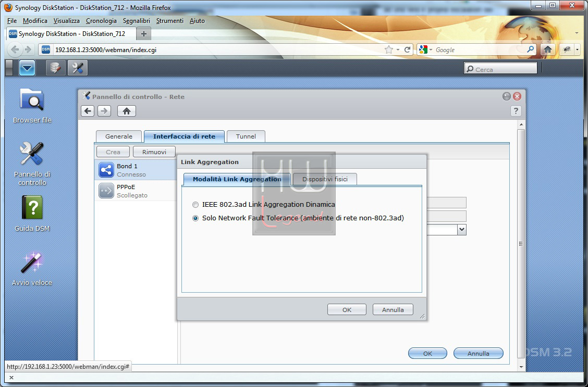Open the Cronologia menu
Screen dimensions: 588x387
click(x=101, y=21)
